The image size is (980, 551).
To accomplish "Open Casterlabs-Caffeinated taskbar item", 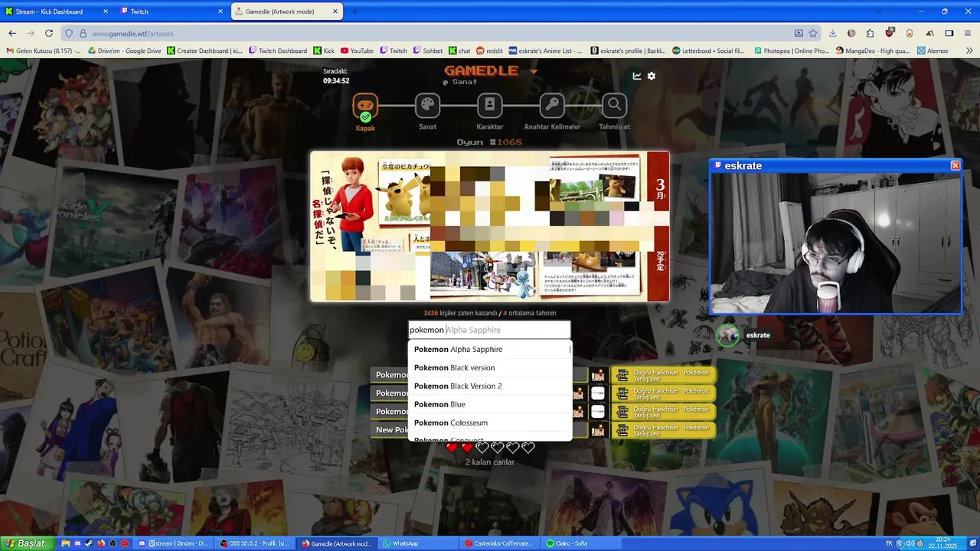I will click(x=498, y=543).
